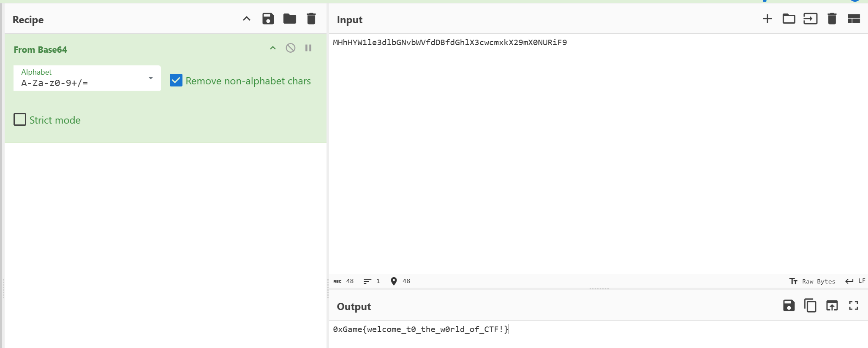This screenshot has height=348, width=868.
Task: Add a new input tab
Action: point(767,19)
